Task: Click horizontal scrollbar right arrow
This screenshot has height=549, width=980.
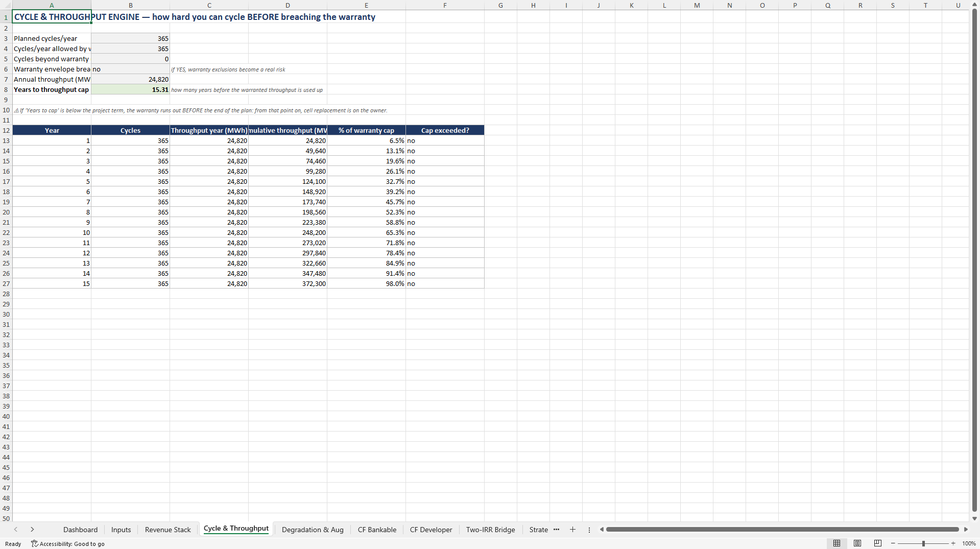Action: click(966, 530)
